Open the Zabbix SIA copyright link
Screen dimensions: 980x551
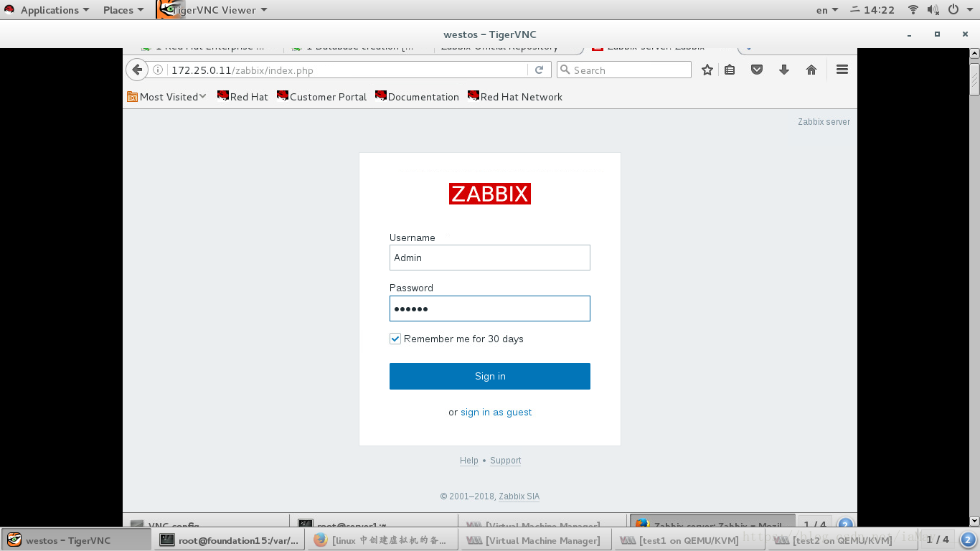(519, 496)
